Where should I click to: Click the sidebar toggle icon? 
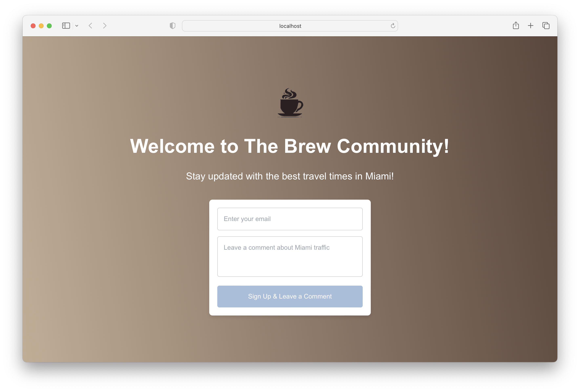pyautogui.click(x=66, y=26)
